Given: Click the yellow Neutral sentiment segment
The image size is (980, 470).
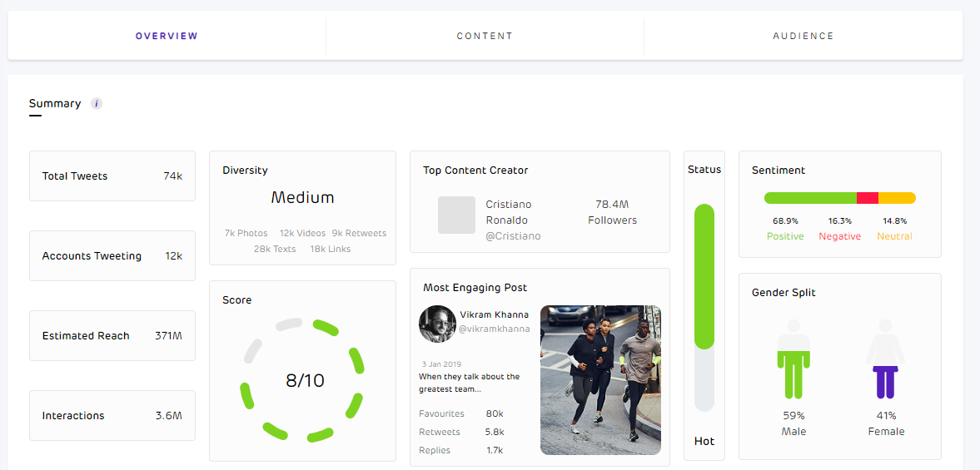Looking at the screenshot, I should point(898,198).
